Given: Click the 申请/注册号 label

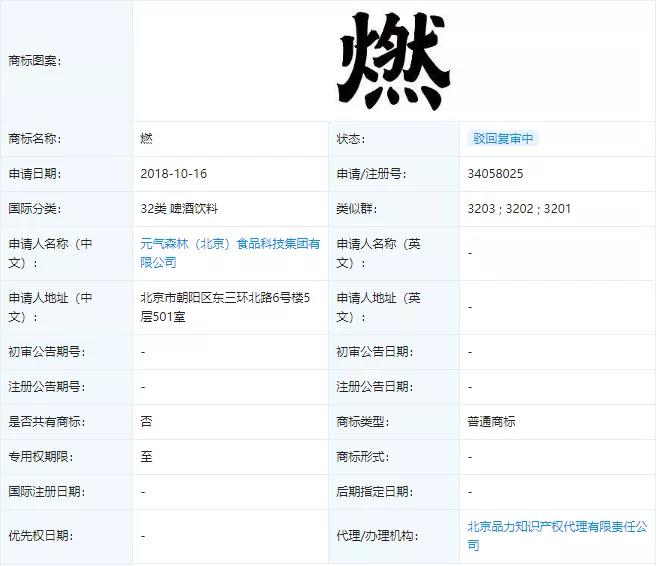Looking at the screenshot, I should tap(371, 174).
